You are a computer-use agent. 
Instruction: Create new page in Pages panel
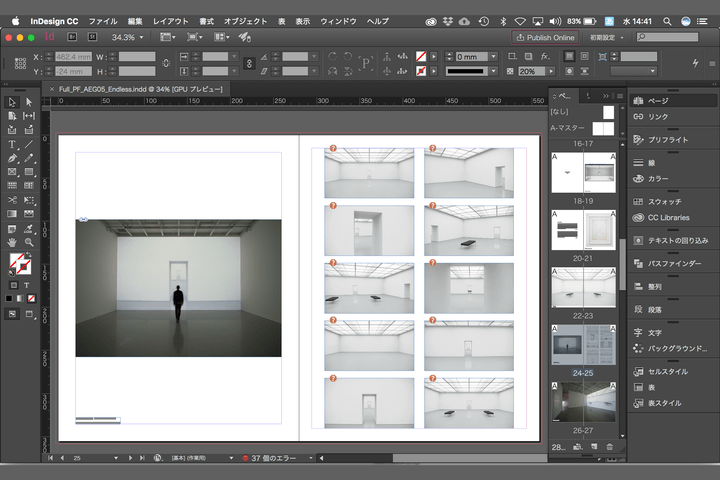pyautogui.click(x=594, y=446)
